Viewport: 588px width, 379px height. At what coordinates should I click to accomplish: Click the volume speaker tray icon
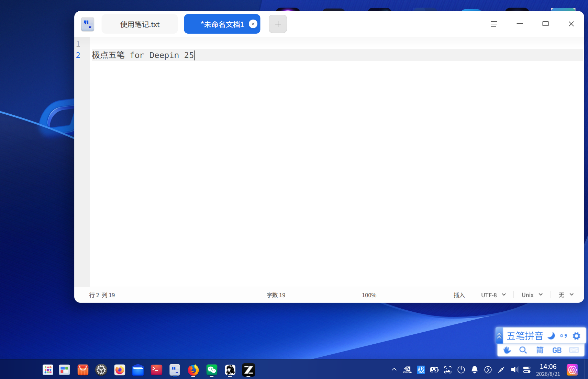[514, 370]
